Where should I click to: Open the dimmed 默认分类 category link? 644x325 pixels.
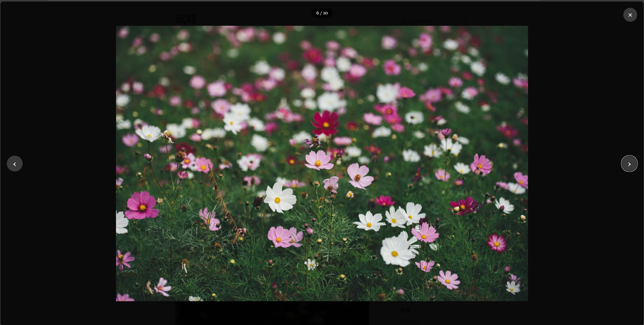[x=409, y=322]
